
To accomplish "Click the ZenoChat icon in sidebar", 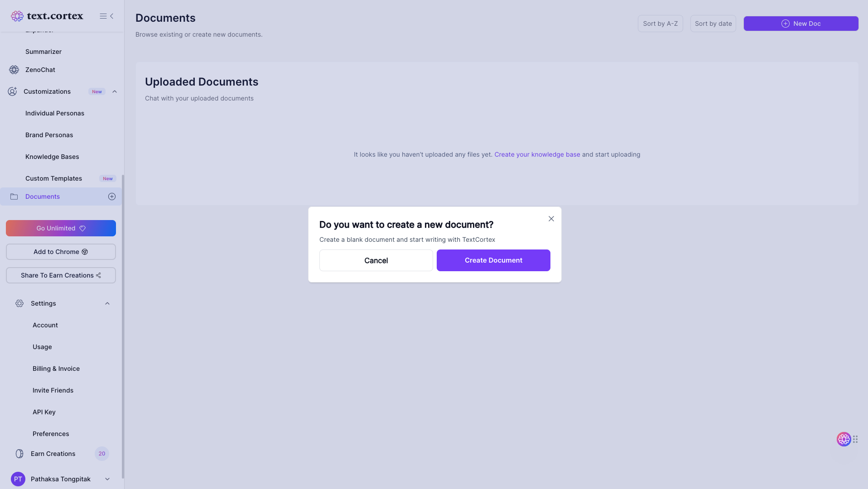I will pyautogui.click(x=14, y=70).
